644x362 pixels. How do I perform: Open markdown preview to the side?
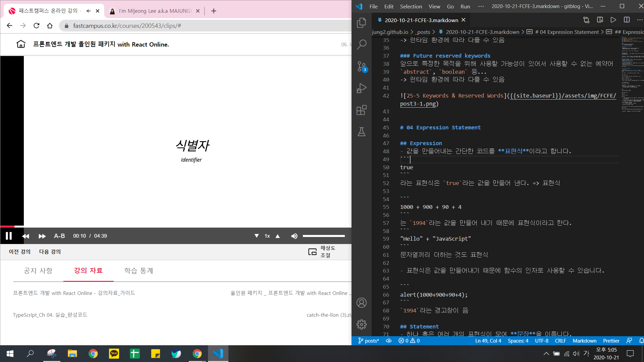click(x=600, y=20)
